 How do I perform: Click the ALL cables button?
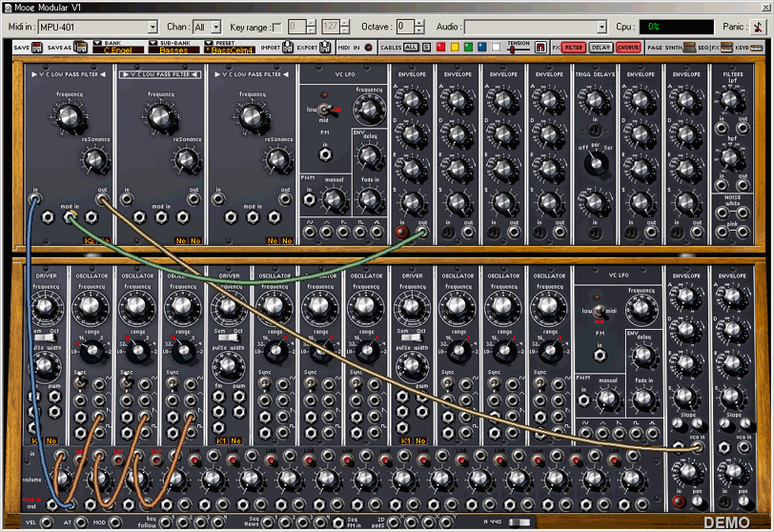pos(411,48)
